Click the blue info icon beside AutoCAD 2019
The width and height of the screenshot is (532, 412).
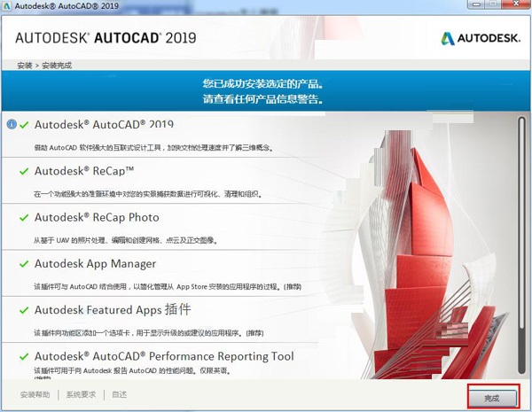[11, 125]
